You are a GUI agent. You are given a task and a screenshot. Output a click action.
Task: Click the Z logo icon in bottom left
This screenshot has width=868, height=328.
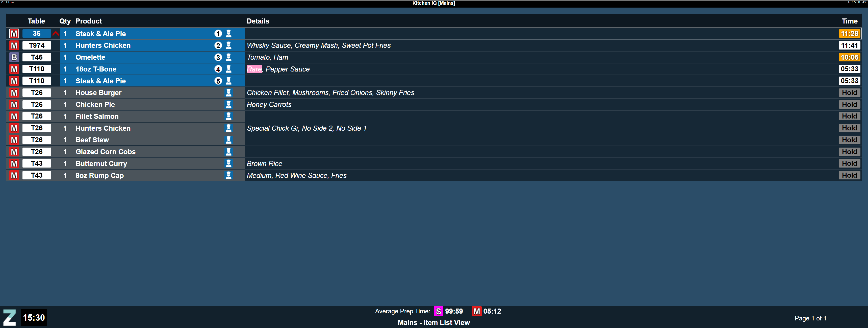pos(9,317)
